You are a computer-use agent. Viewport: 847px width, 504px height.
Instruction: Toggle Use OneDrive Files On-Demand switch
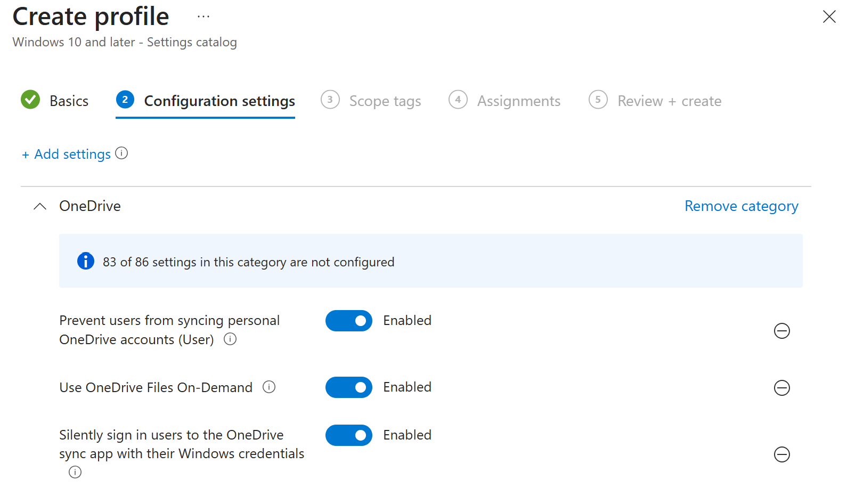click(x=349, y=387)
